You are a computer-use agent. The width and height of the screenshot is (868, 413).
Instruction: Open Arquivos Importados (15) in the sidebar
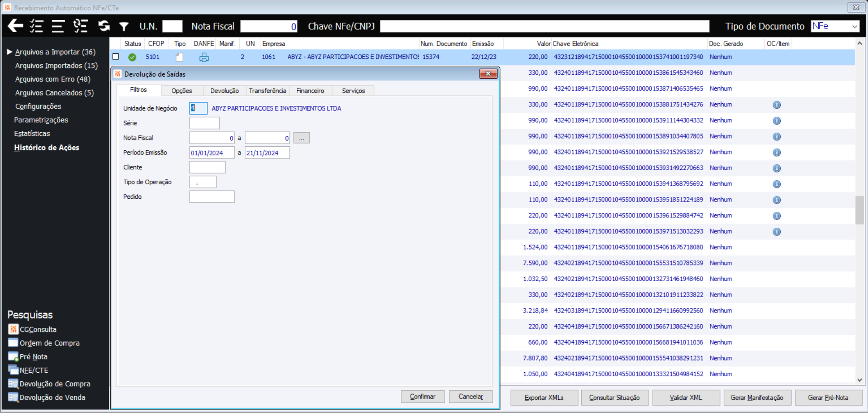[x=57, y=66]
